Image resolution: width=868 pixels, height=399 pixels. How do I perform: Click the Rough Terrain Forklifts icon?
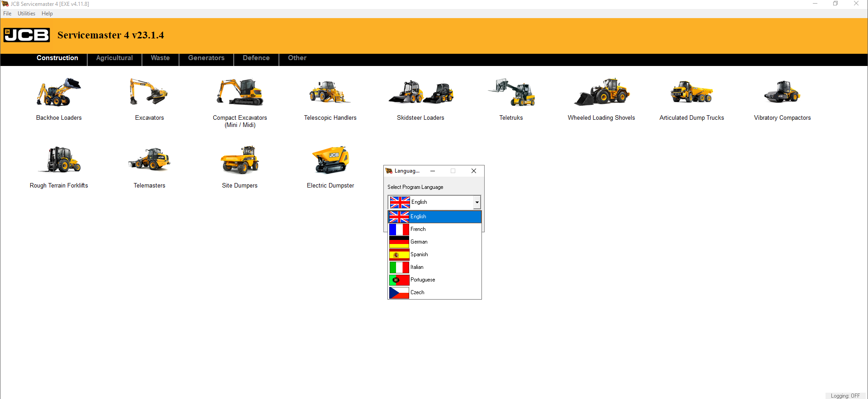(x=59, y=161)
